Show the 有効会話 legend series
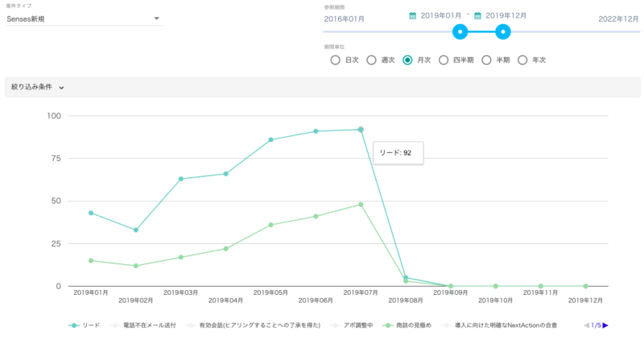 pos(254,325)
